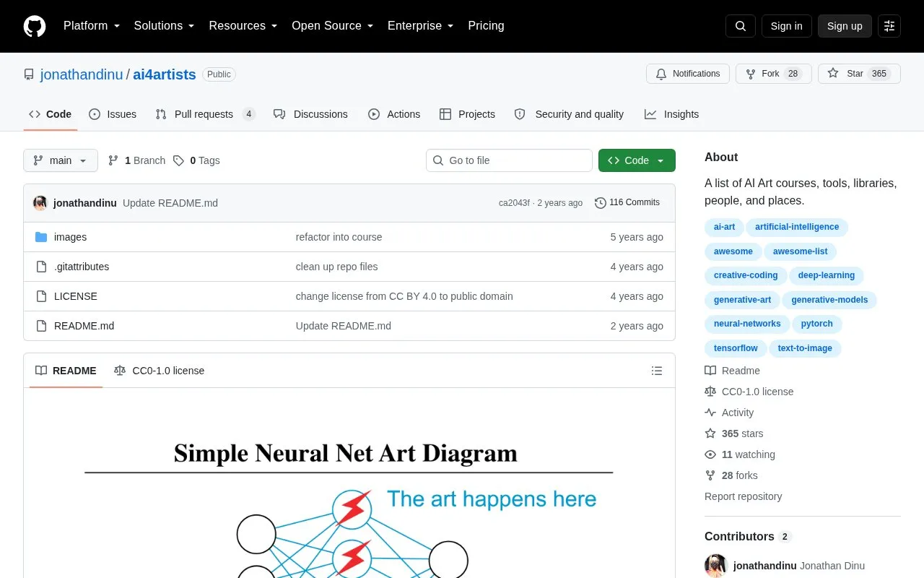The height and width of the screenshot is (578, 924).
Task: Click the pytorch topic tag
Action: (x=817, y=324)
